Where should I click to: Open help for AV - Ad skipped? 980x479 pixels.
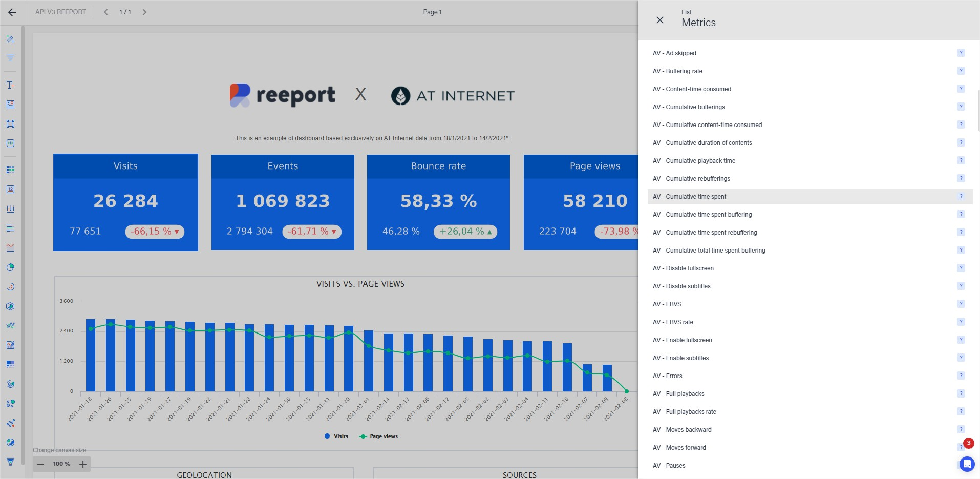point(961,53)
